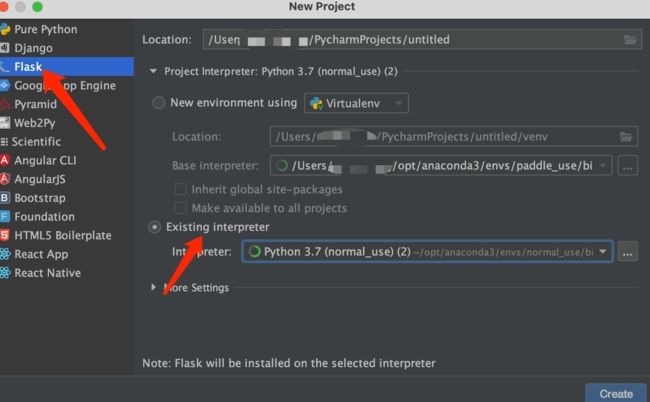The width and height of the screenshot is (650, 402).
Task: Select the Flask project type
Action: click(67, 66)
